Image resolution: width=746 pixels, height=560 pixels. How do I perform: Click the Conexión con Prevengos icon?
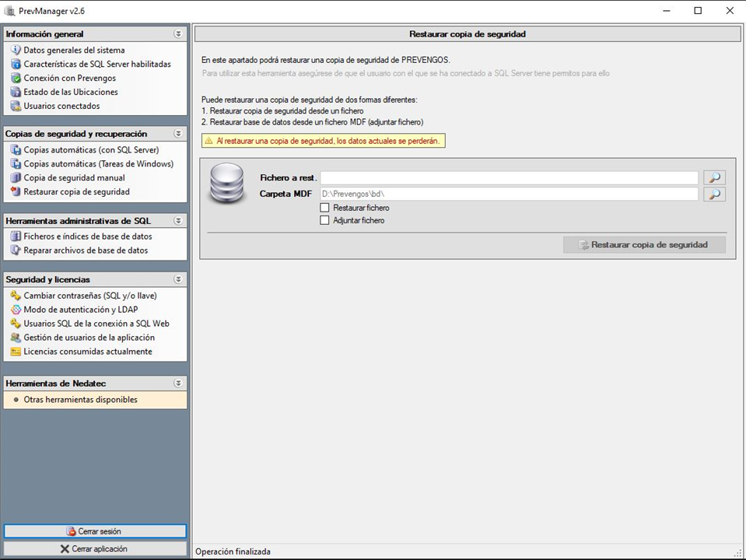tap(16, 79)
